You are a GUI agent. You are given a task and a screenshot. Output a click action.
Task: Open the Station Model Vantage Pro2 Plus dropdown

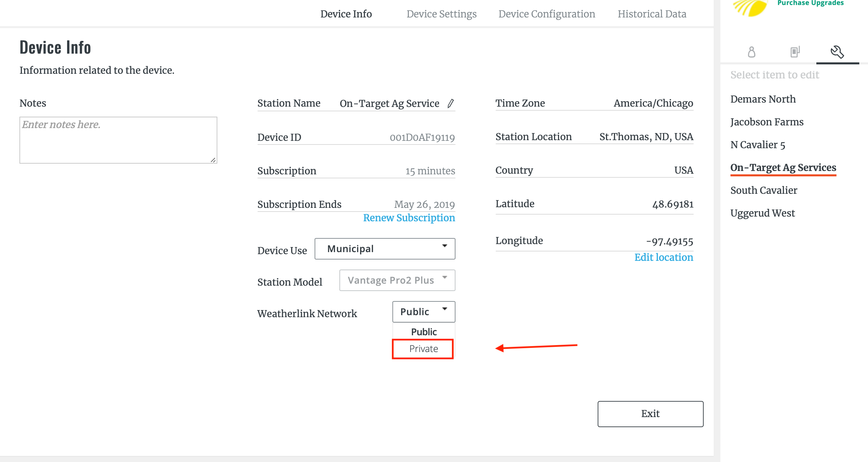point(397,280)
